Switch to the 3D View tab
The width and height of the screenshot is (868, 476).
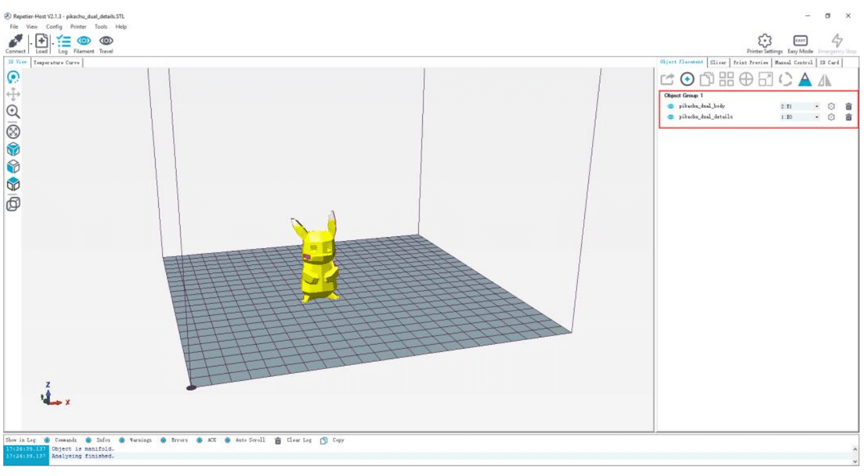click(17, 62)
